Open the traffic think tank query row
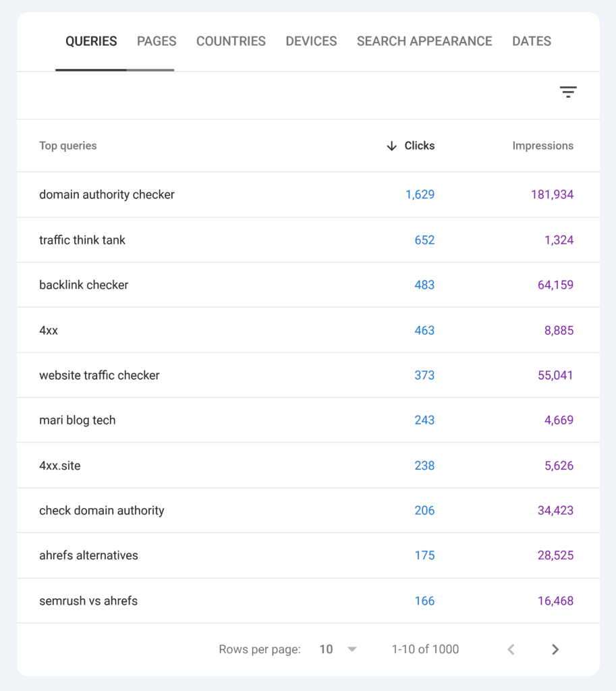The image size is (616, 691). (x=82, y=240)
